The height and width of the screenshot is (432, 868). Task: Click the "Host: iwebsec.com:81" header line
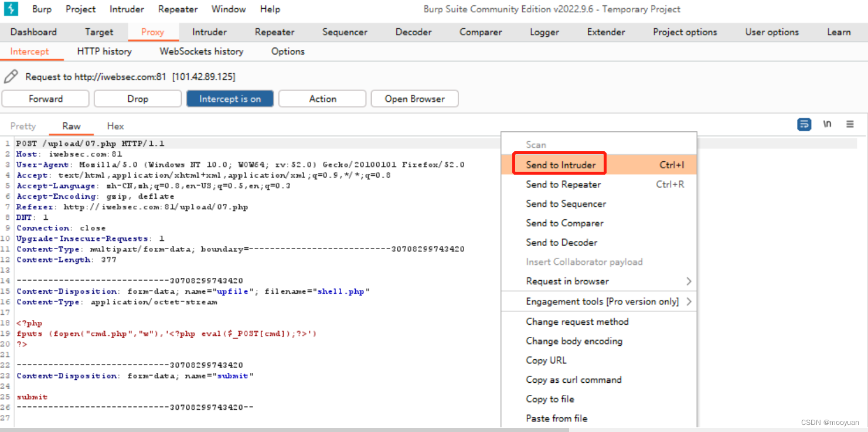click(69, 154)
